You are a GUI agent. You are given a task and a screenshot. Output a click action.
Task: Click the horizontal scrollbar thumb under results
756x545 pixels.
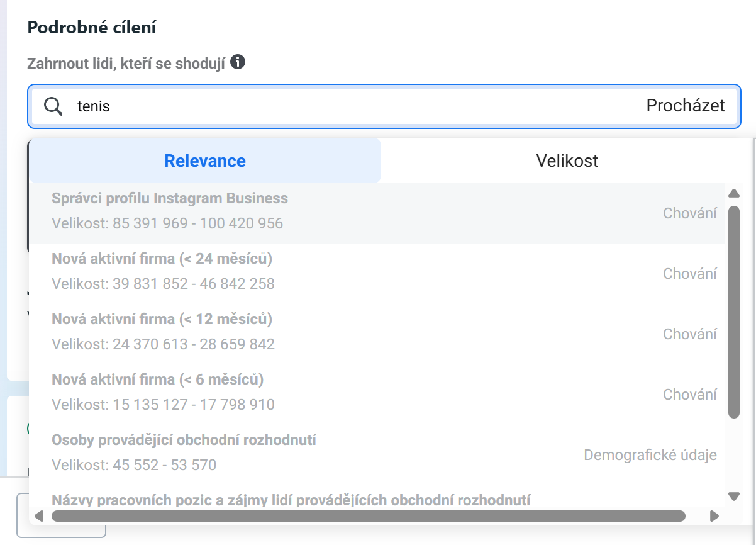368,516
